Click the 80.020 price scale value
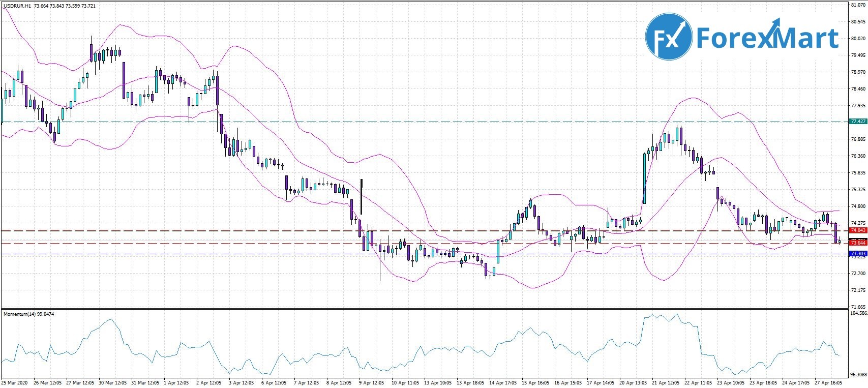868x388 pixels. (x=858, y=39)
